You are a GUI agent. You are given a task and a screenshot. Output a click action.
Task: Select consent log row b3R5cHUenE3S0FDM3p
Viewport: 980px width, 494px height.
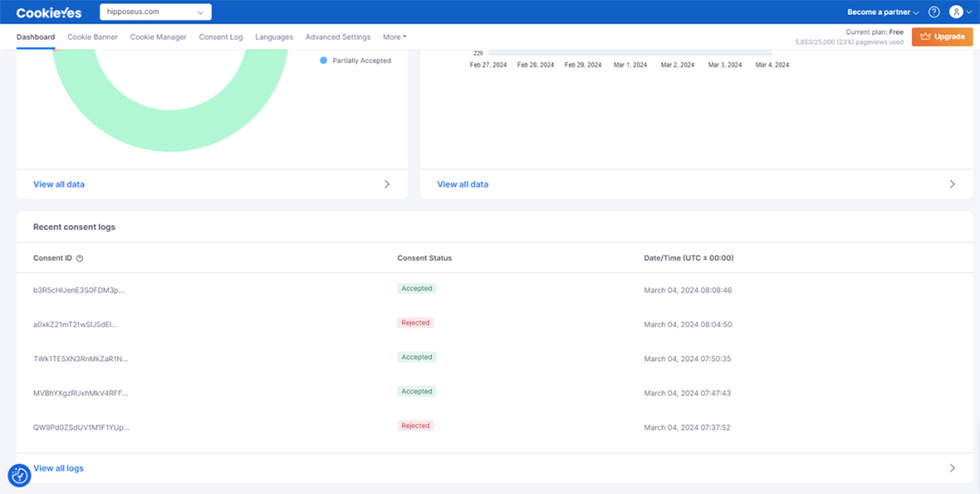click(80, 290)
